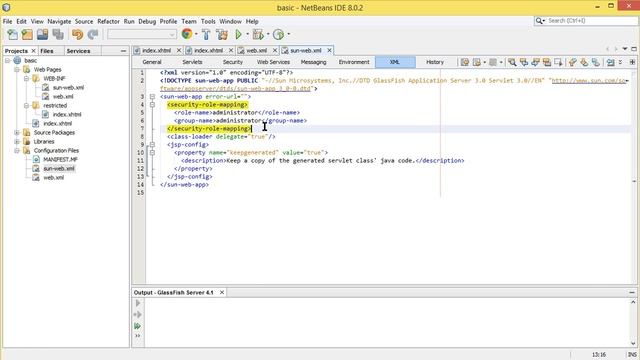Open the Environment view tab
The height and width of the screenshot is (360, 640).
pyautogui.click(x=354, y=62)
